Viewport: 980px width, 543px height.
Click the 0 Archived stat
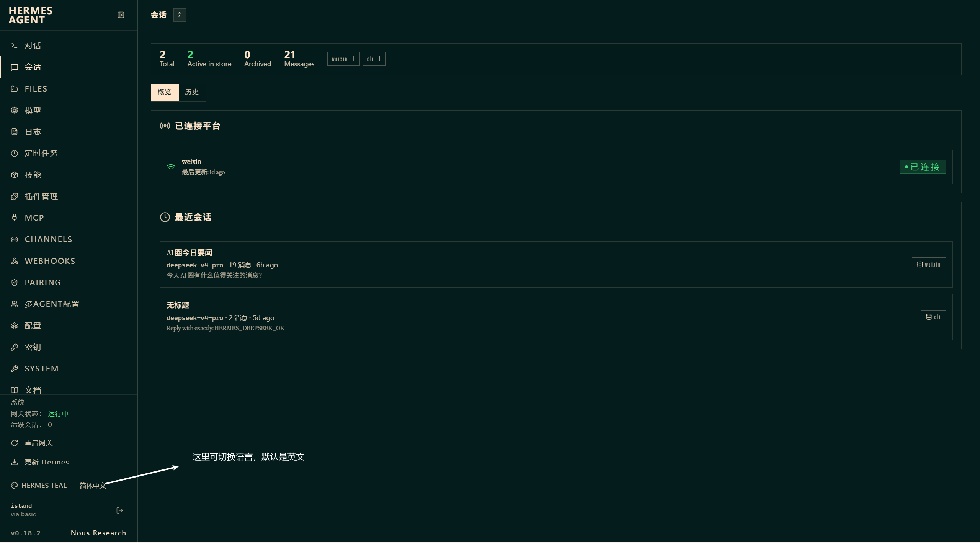point(258,59)
